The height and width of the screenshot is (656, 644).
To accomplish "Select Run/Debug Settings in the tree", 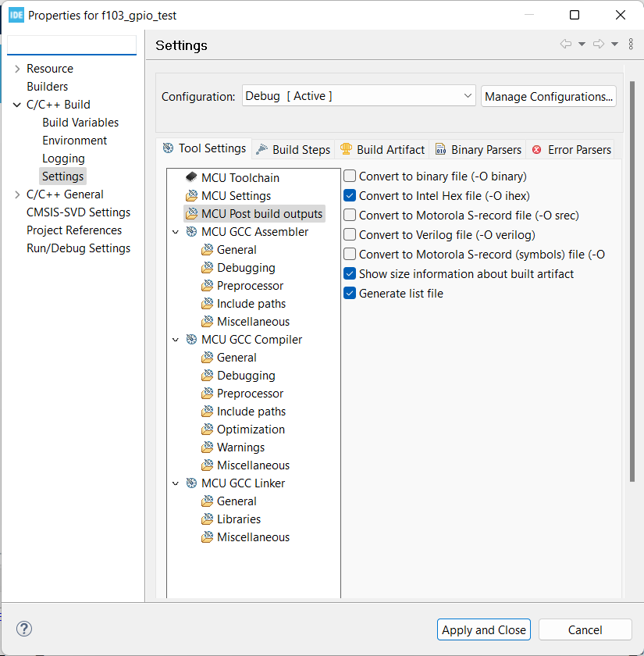I will [x=79, y=248].
